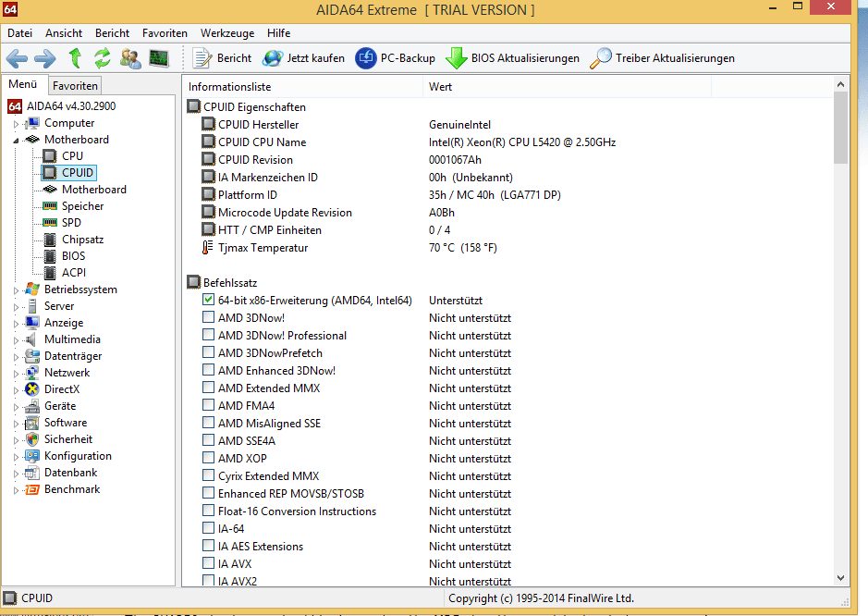Open the Ansicht menu

[x=64, y=33]
